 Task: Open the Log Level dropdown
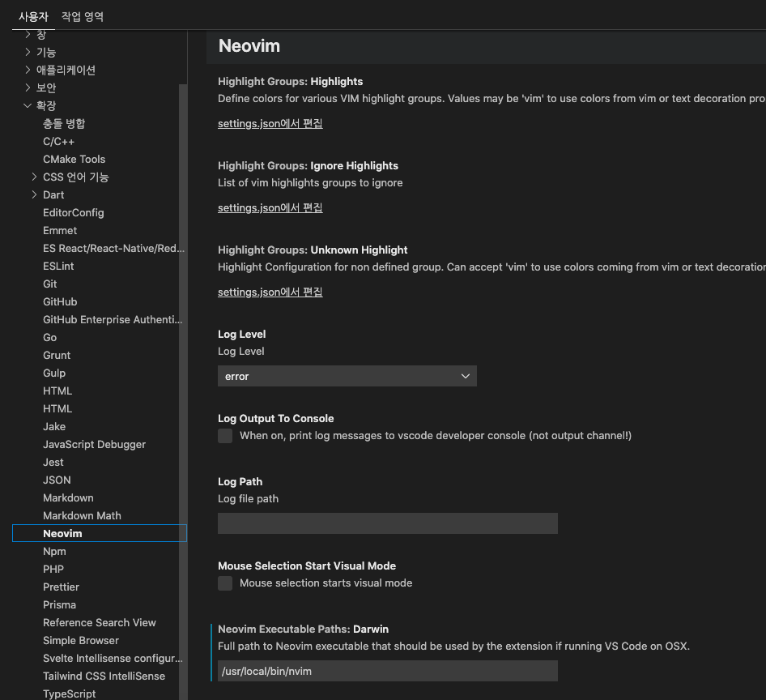click(347, 376)
